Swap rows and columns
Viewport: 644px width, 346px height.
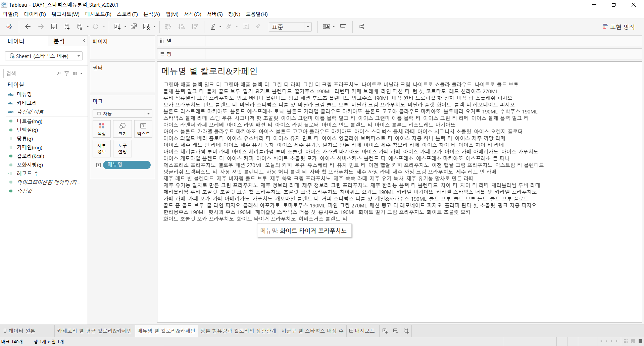[168, 27]
